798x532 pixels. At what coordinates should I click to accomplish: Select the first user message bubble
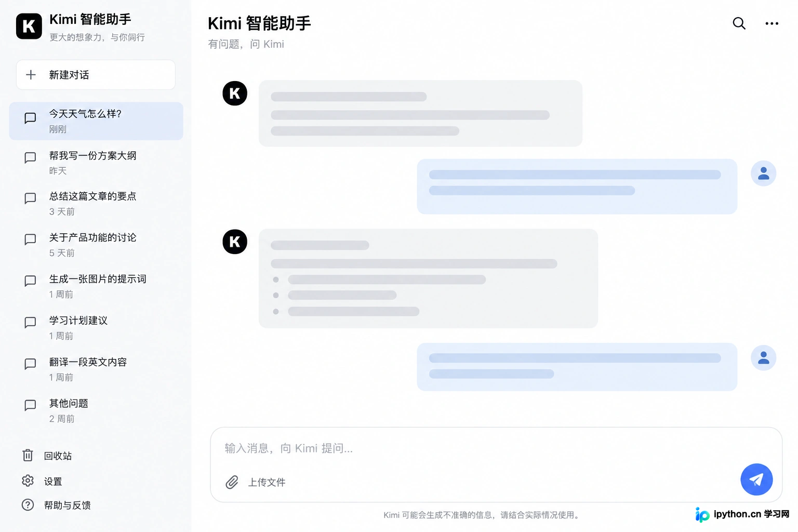point(577,187)
